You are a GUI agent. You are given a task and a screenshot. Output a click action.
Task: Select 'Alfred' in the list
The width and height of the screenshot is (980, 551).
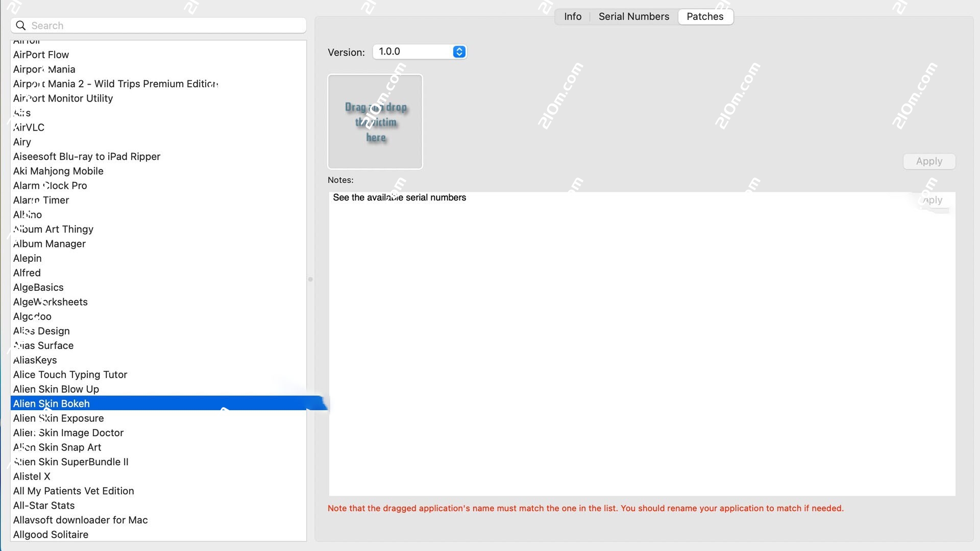tap(158, 273)
